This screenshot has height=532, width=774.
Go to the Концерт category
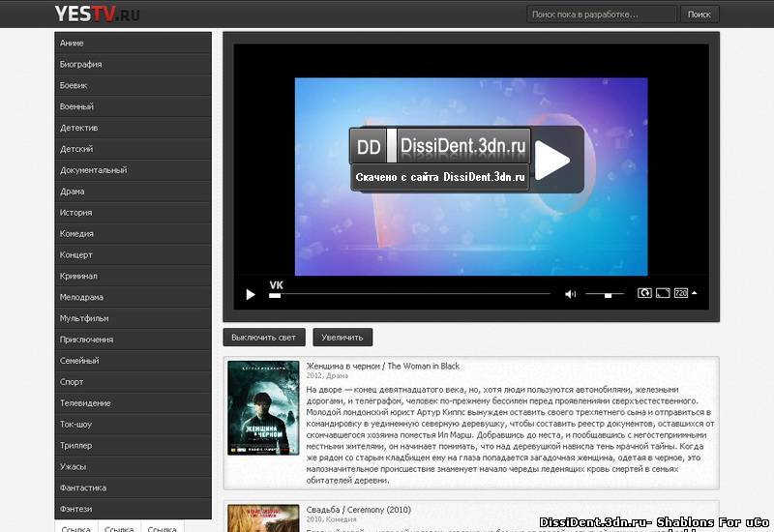(x=134, y=255)
